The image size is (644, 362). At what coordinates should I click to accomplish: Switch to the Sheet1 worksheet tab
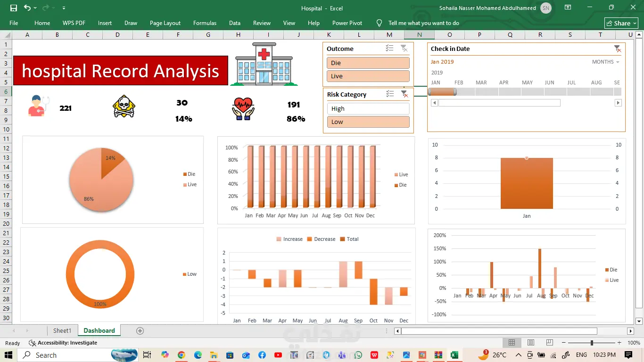[x=62, y=330]
